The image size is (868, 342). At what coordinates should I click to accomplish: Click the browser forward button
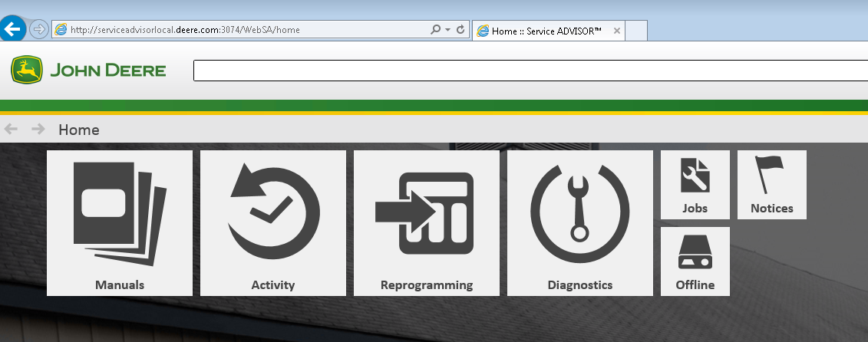click(39, 30)
